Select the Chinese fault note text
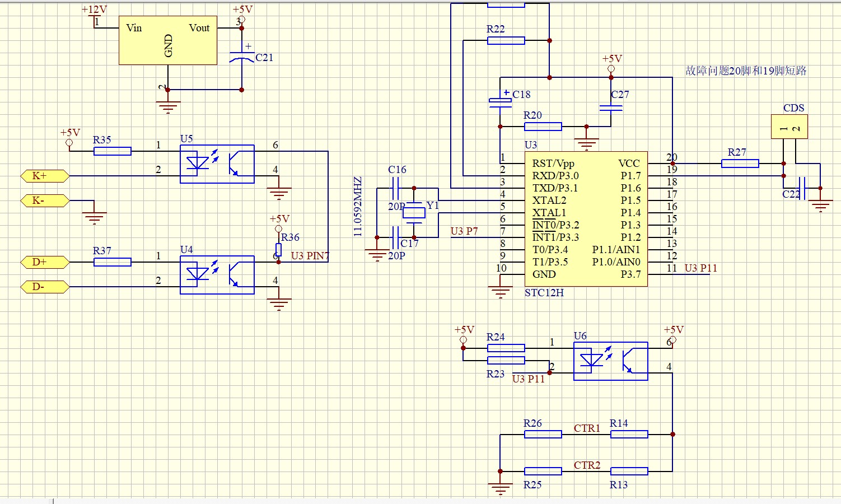This screenshot has width=841, height=504. (x=746, y=71)
